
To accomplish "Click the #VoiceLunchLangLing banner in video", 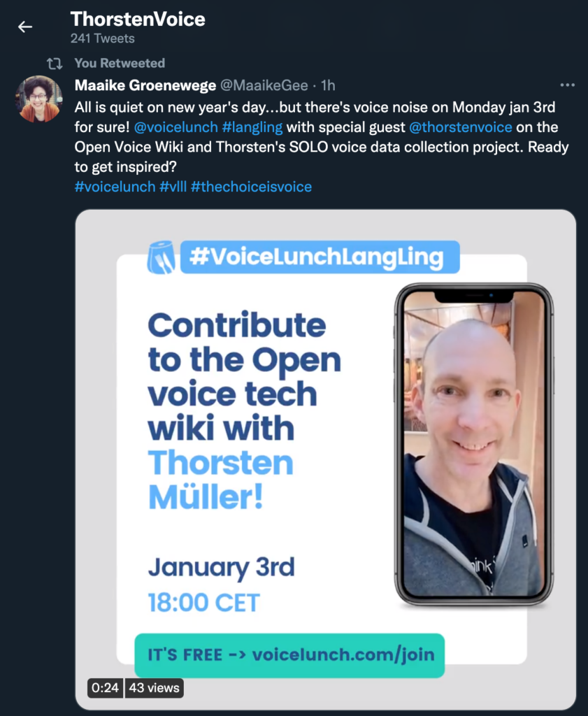I will 317,257.
